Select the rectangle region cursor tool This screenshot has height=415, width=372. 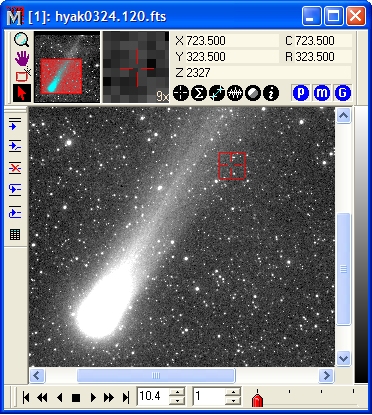coord(22,75)
